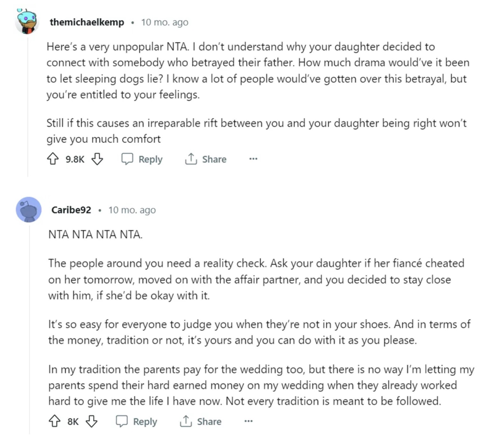486x448 pixels.
Task: Open themichaelkemp username link
Action: coord(87,22)
